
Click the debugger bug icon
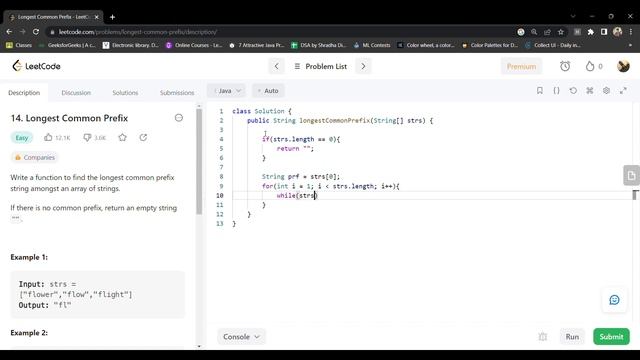pos(542,337)
